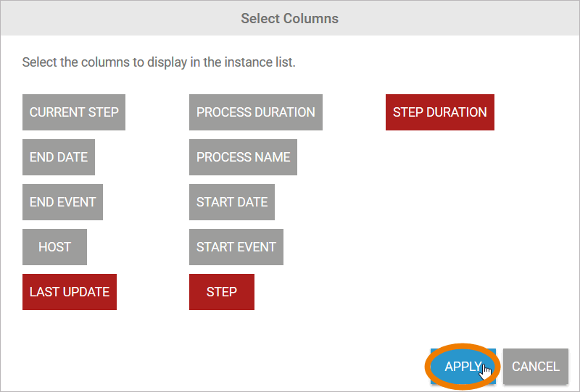Click the column selection instruction text

pos(159,62)
